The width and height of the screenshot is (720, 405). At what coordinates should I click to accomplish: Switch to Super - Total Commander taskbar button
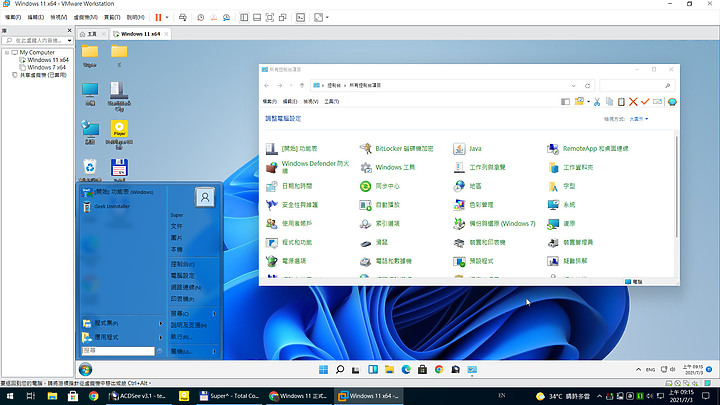click(230, 396)
